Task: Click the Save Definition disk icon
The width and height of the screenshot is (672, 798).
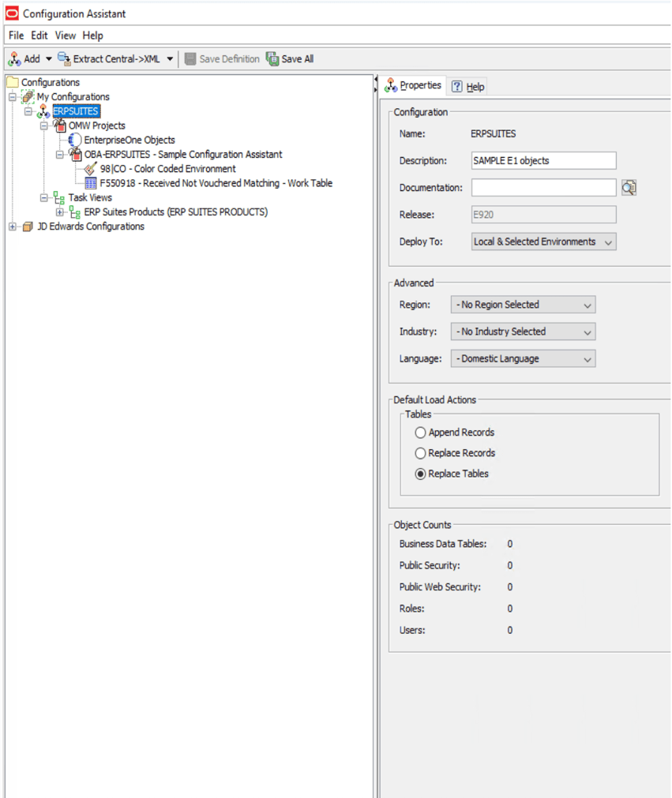Action: (190, 59)
